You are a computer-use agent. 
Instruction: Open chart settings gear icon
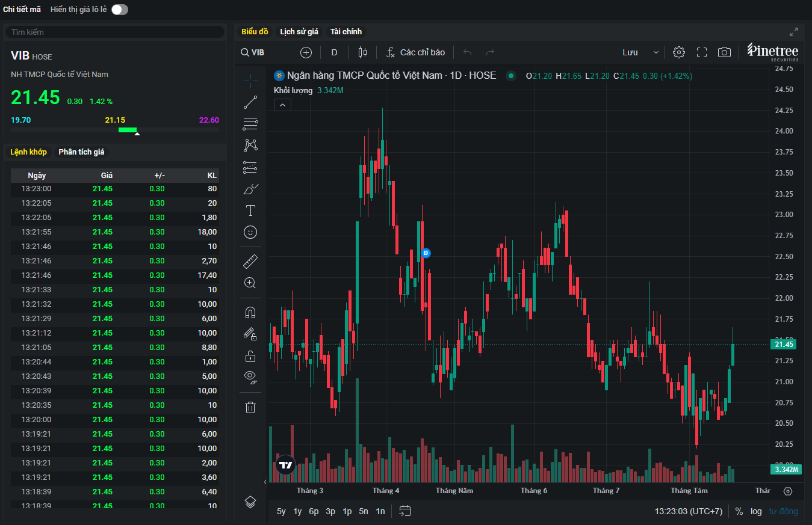679,52
